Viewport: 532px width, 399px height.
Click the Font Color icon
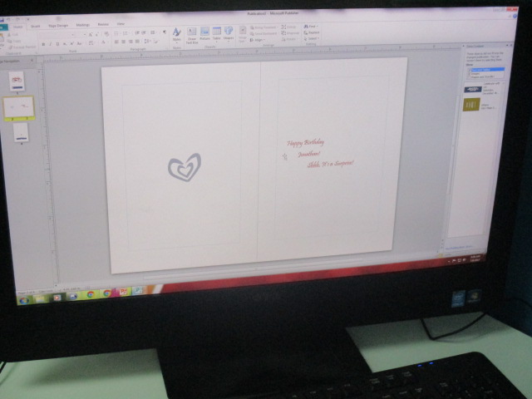103,42
